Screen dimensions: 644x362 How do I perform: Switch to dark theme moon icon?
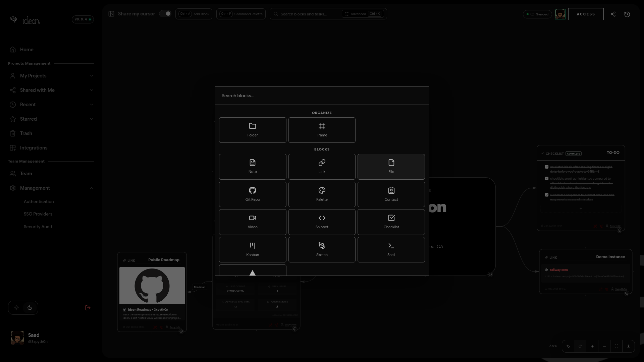coord(30,308)
